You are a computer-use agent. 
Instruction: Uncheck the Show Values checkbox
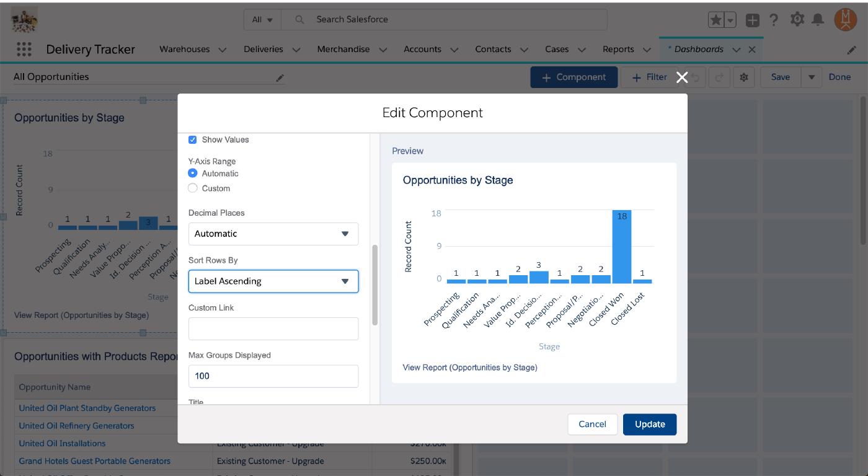(x=193, y=139)
